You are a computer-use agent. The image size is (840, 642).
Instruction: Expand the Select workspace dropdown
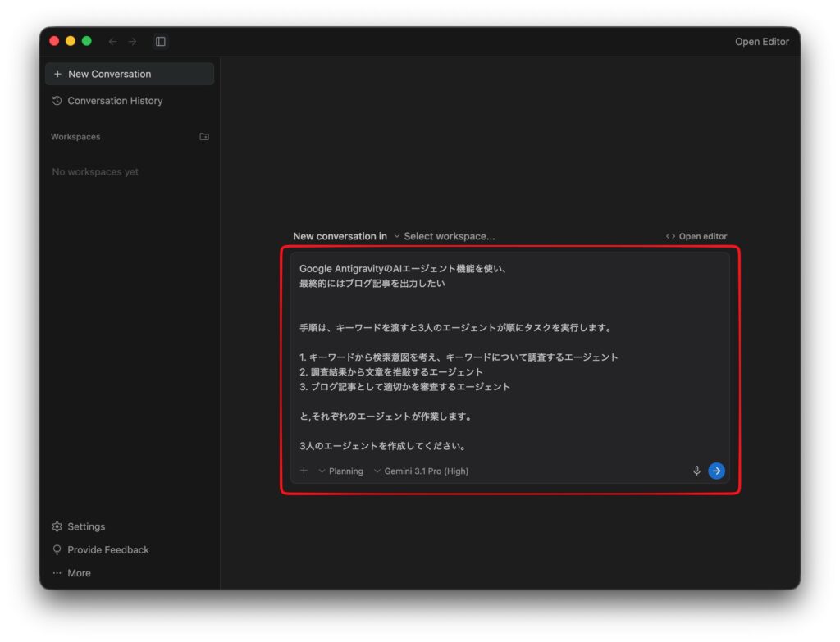coord(444,236)
